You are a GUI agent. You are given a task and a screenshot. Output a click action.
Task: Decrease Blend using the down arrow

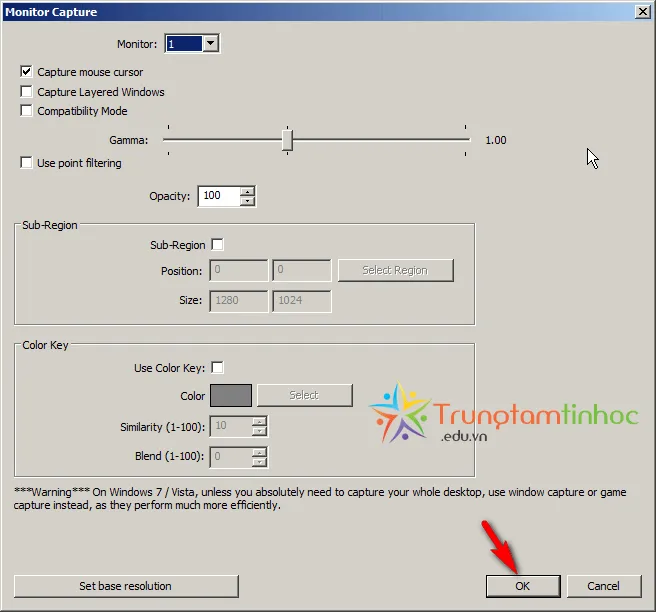(x=260, y=461)
